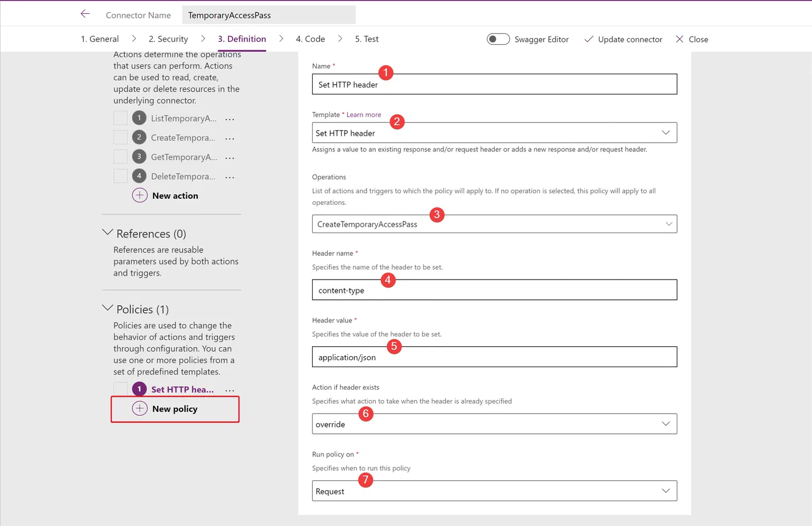Open more options for ListTemporaryA... action
Image resolution: width=812 pixels, height=526 pixels.
pyautogui.click(x=230, y=119)
